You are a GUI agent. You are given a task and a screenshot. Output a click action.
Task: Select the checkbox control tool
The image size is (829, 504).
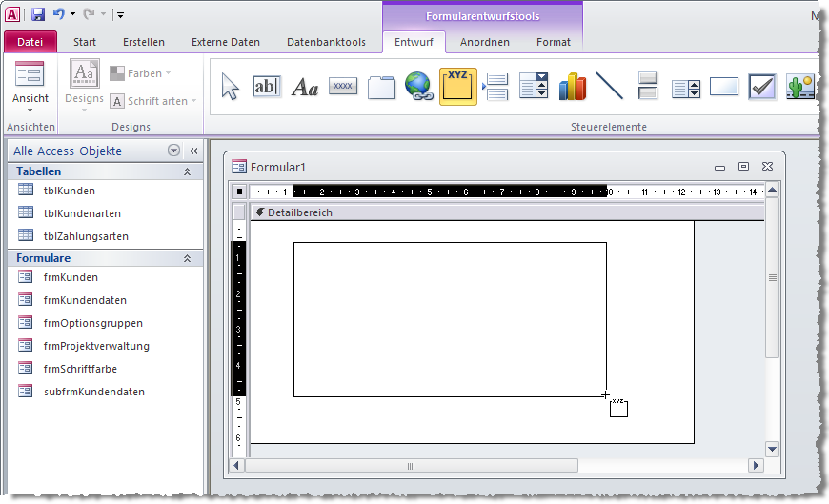pyautogui.click(x=761, y=87)
